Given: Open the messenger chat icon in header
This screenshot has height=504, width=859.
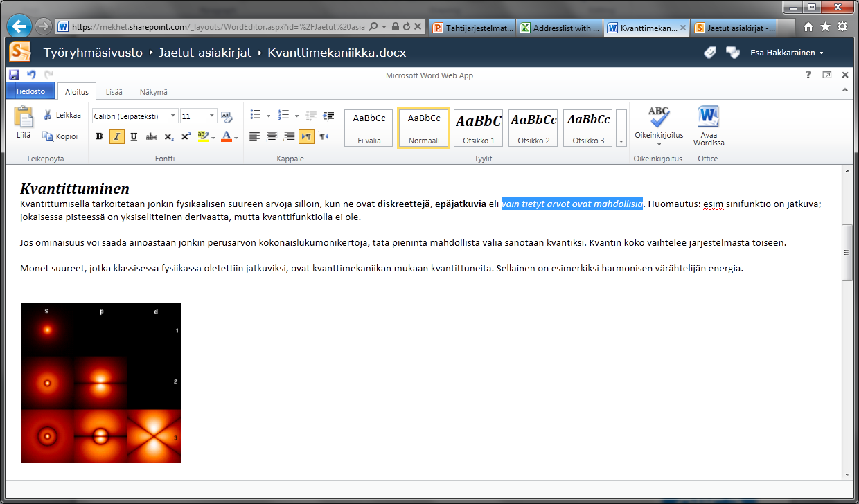Looking at the screenshot, I should click(732, 53).
